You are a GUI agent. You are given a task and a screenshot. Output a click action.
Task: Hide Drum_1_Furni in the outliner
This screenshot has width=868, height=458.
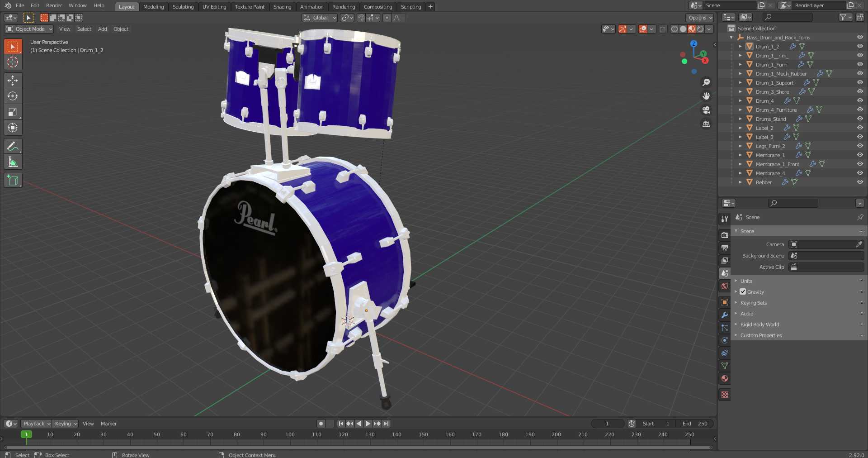click(860, 64)
